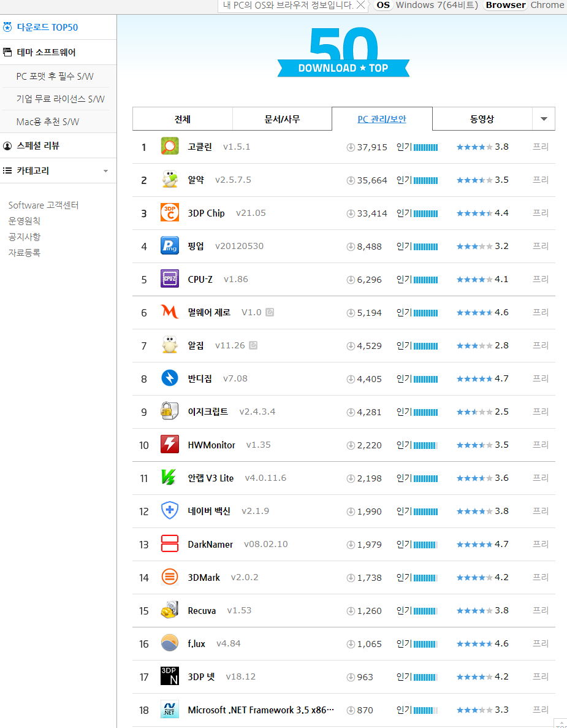567x728 pixels.
Task: Open Mac용 추천 S/W link
Action: point(48,121)
